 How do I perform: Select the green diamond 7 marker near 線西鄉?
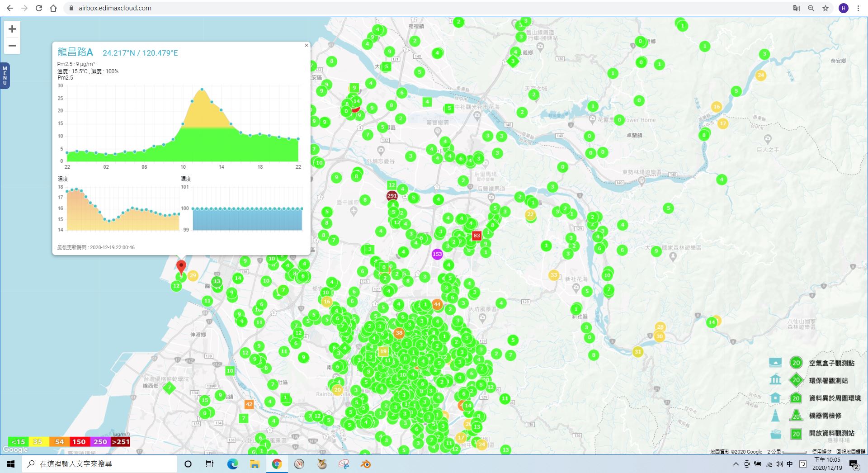pyautogui.click(x=169, y=388)
